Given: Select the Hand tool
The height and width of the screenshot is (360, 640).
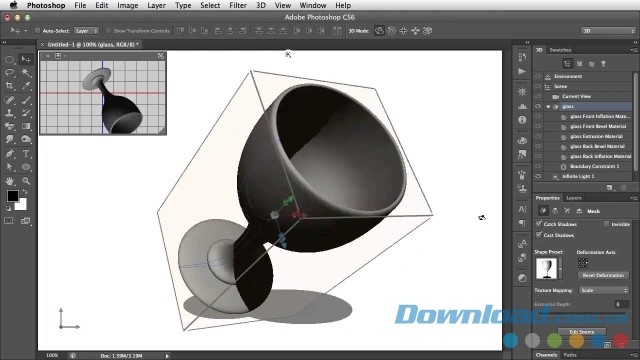Looking at the screenshot, I should coord(9,180).
